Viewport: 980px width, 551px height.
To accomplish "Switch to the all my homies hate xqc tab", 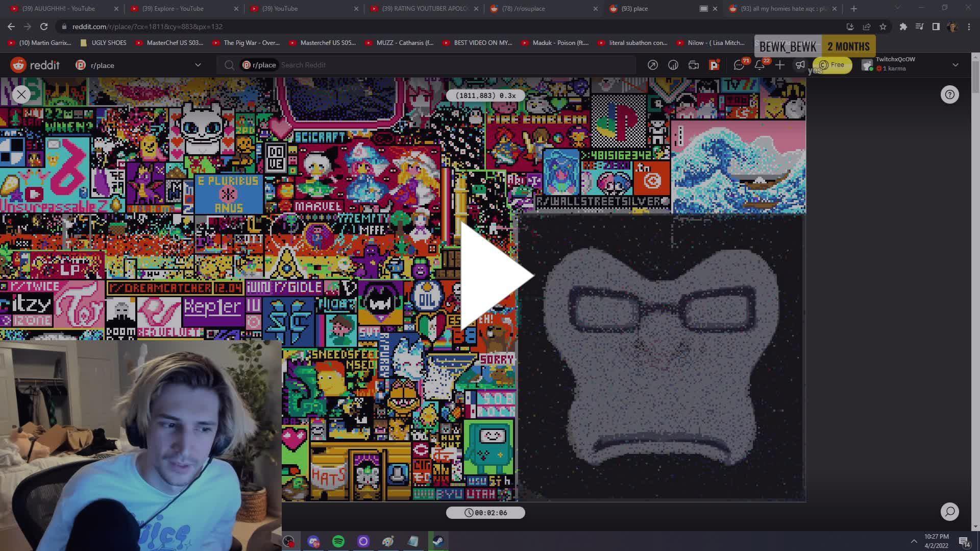I will pos(783,8).
